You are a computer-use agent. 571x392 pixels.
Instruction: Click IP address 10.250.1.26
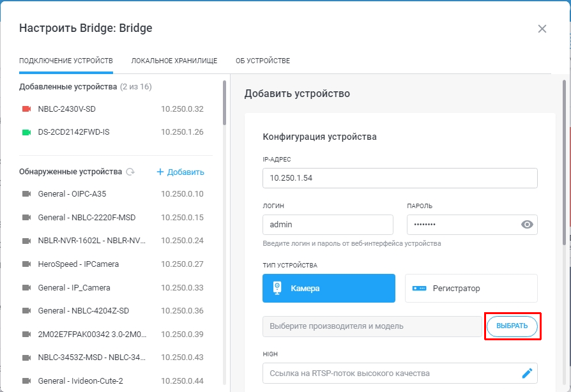pos(183,132)
